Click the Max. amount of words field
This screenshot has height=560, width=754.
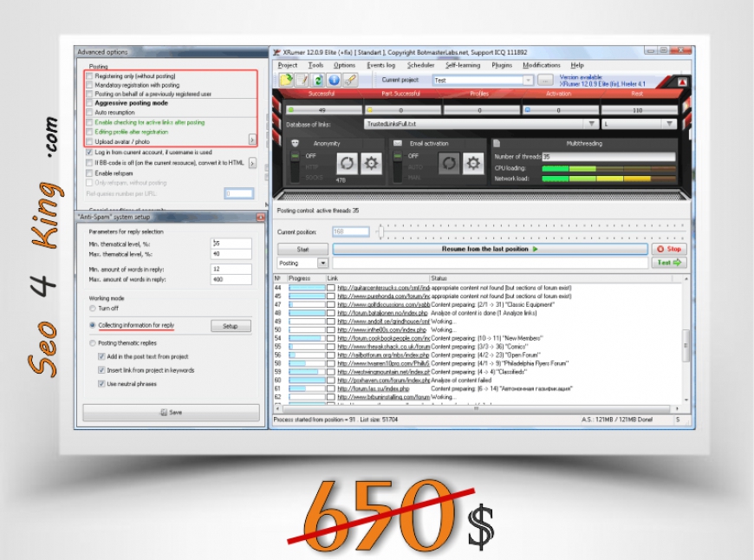click(231, 279)
